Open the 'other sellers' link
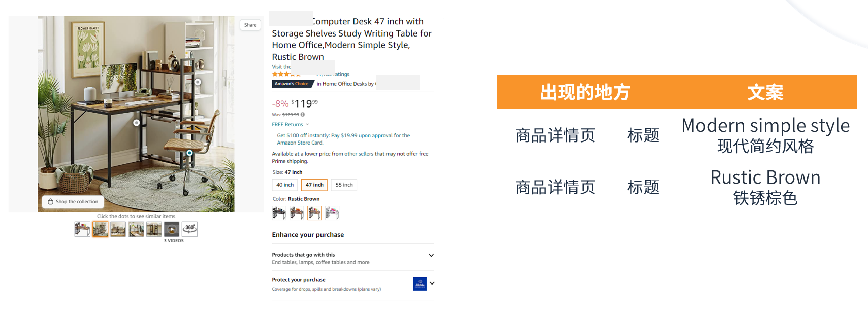This screenshot has width=868, height=320. pyautogui.click(x=359, y=154)
